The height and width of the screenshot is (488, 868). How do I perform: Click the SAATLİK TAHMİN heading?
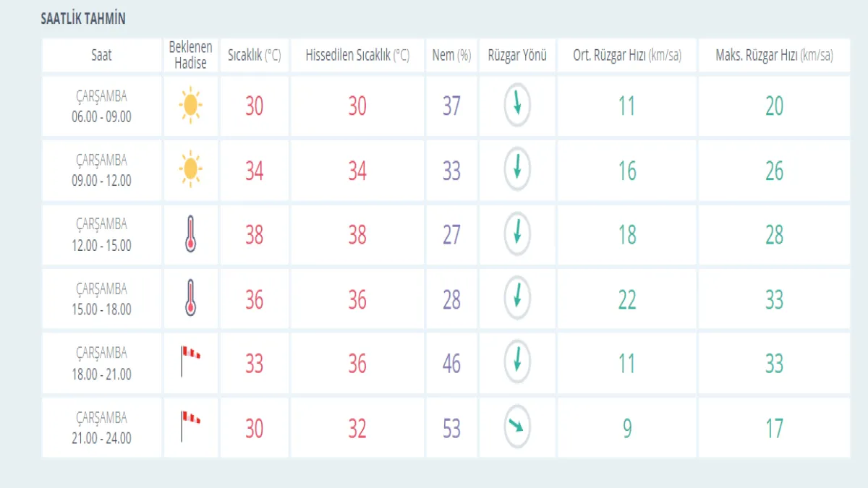coord(83,20)
